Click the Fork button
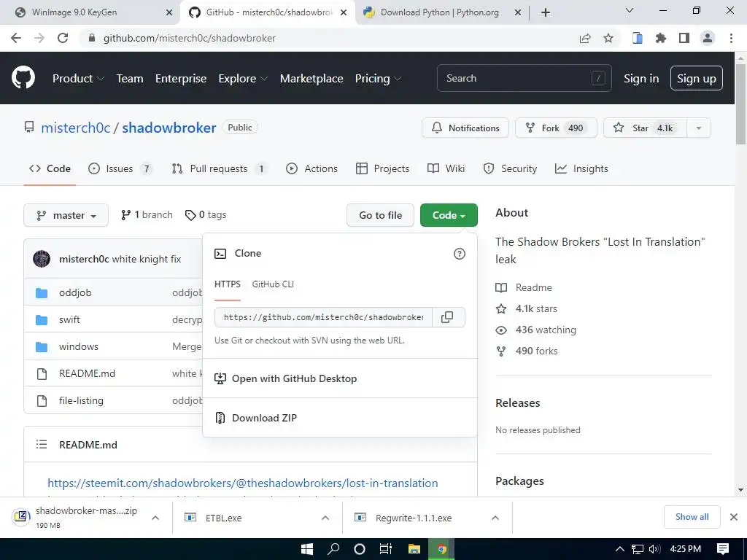The image size is (747, 560). [x=556, y=128]
